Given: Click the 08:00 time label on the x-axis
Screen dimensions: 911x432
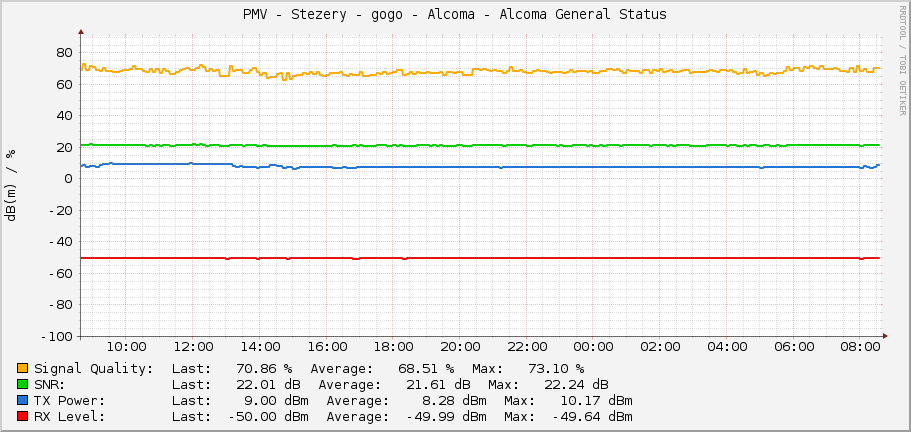Looking at the screenshot, I should click(860, 347).
